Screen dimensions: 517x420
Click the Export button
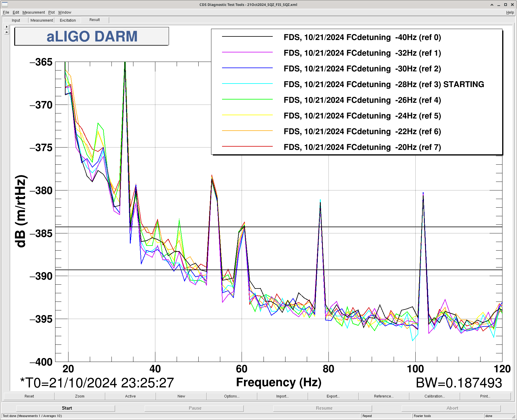[x=333, y=396]
